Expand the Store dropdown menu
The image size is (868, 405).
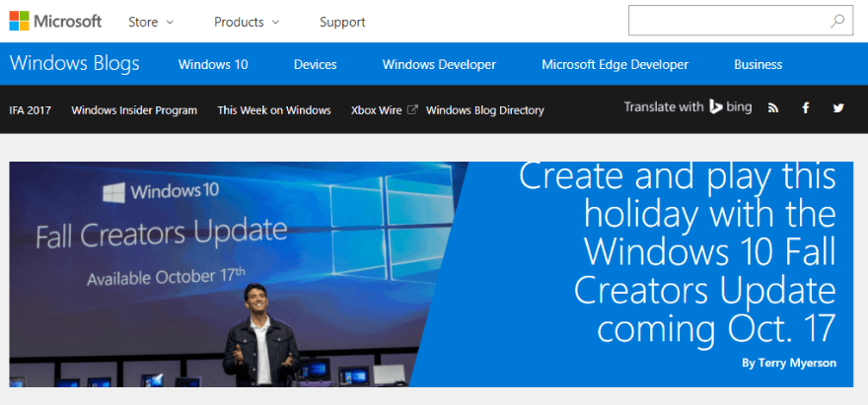(151, 22)
